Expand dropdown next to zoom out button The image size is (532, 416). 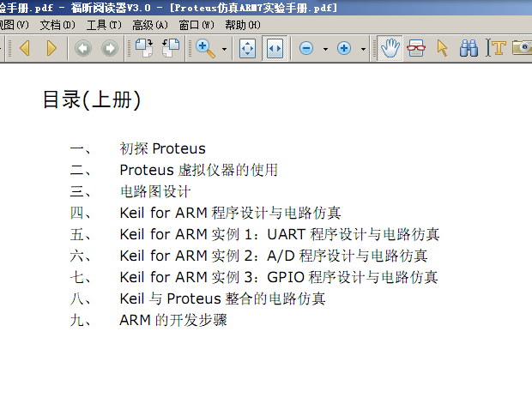coord(325,49)
